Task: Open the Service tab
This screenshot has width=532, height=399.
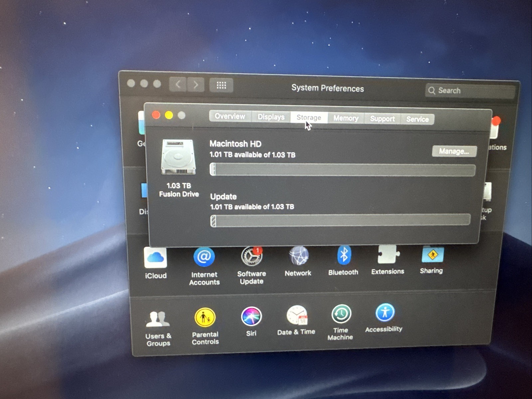Action: (x=418, y=119)
